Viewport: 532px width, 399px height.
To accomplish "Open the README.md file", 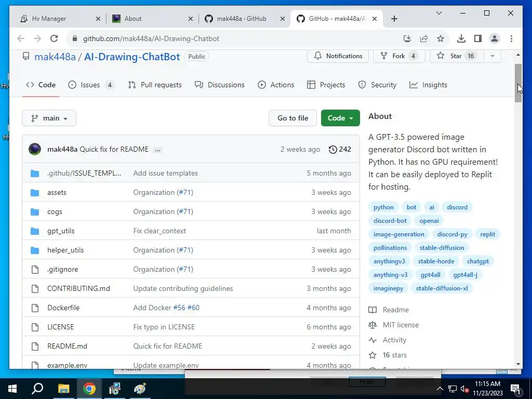I will click(x=67, y=347).
